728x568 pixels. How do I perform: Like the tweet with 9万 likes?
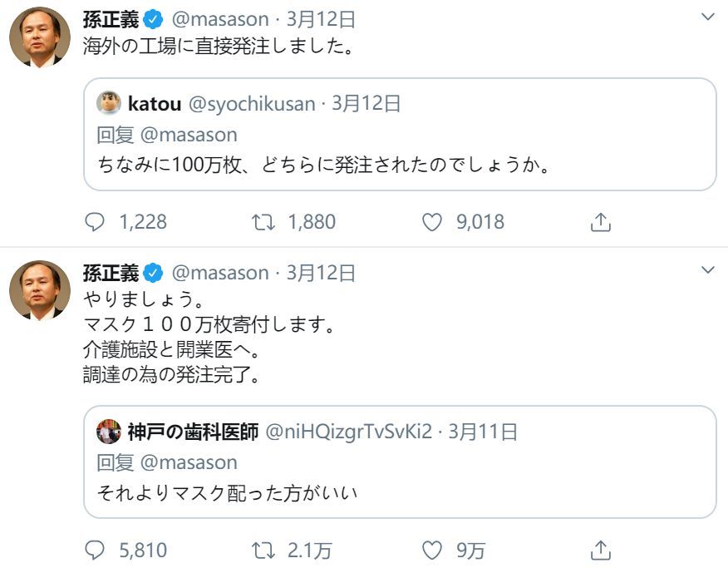point(431,550)
